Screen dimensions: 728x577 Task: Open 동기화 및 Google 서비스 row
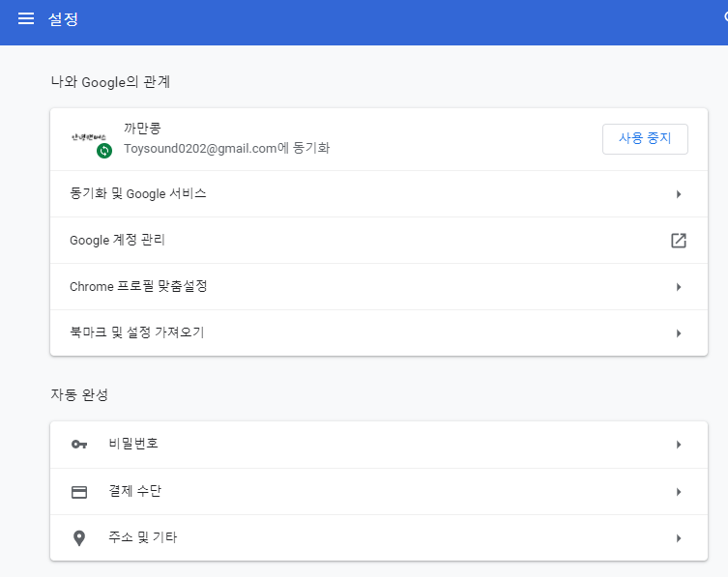point(379,194)
